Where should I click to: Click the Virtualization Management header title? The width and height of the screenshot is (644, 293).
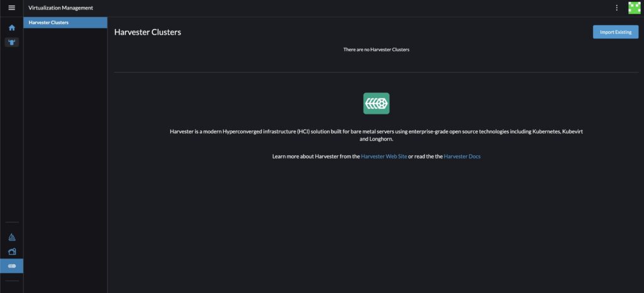(61, 8)
